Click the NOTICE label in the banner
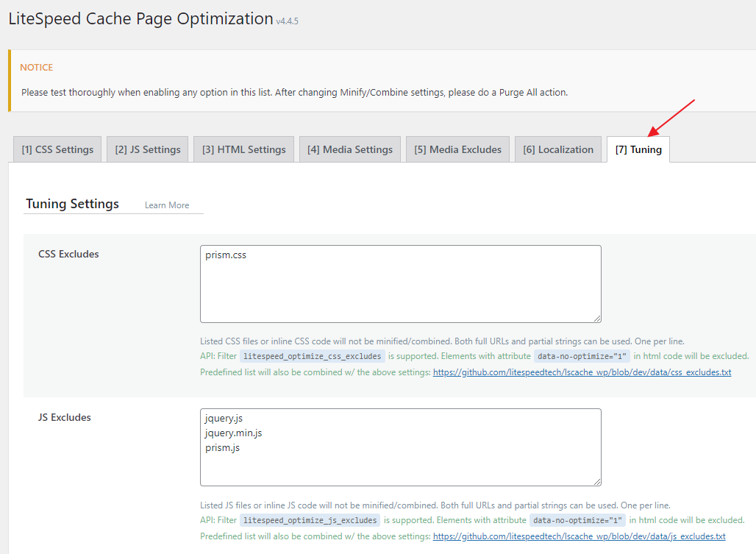756x554 pixels. coord(36,68)
